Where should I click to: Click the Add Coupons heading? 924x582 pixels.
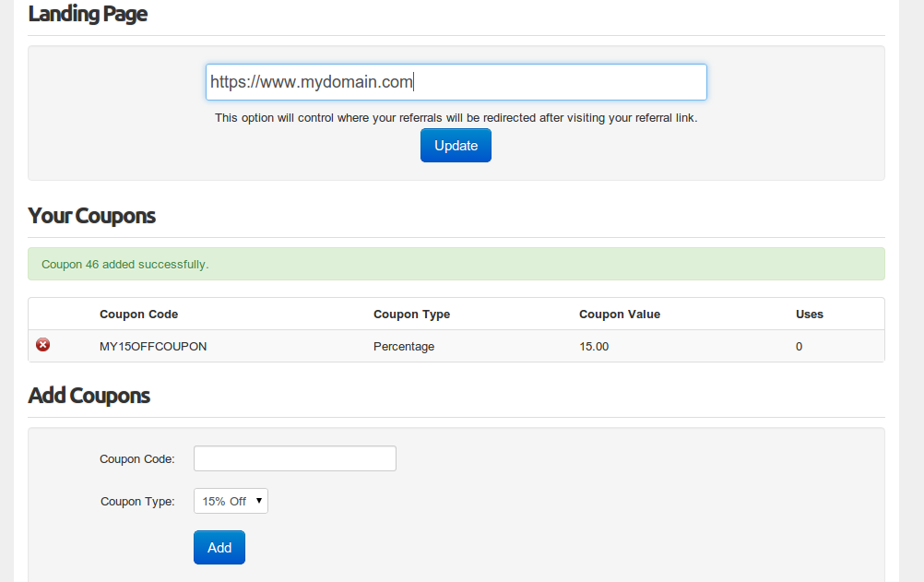point(89,396)
